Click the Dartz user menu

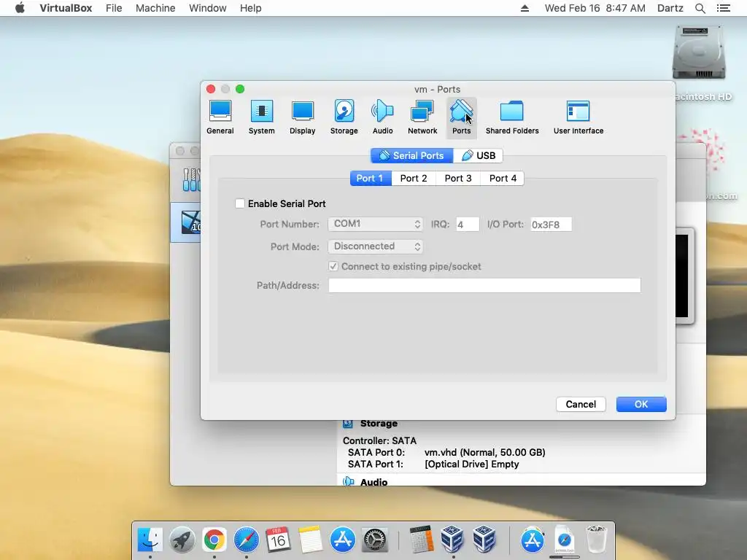670,8
